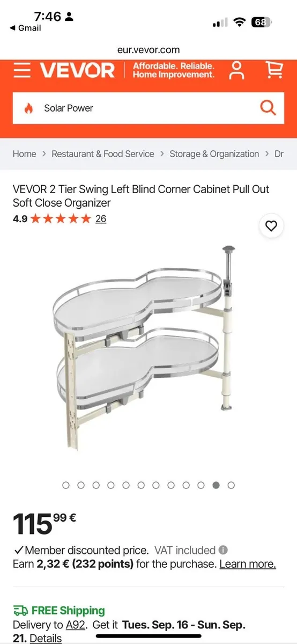Tap the VEVOR logo
The image size is (297, 644).
click(77, 70)
